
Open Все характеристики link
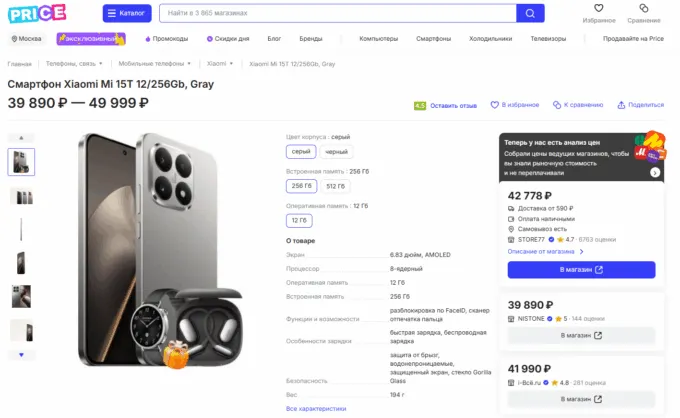316,408
